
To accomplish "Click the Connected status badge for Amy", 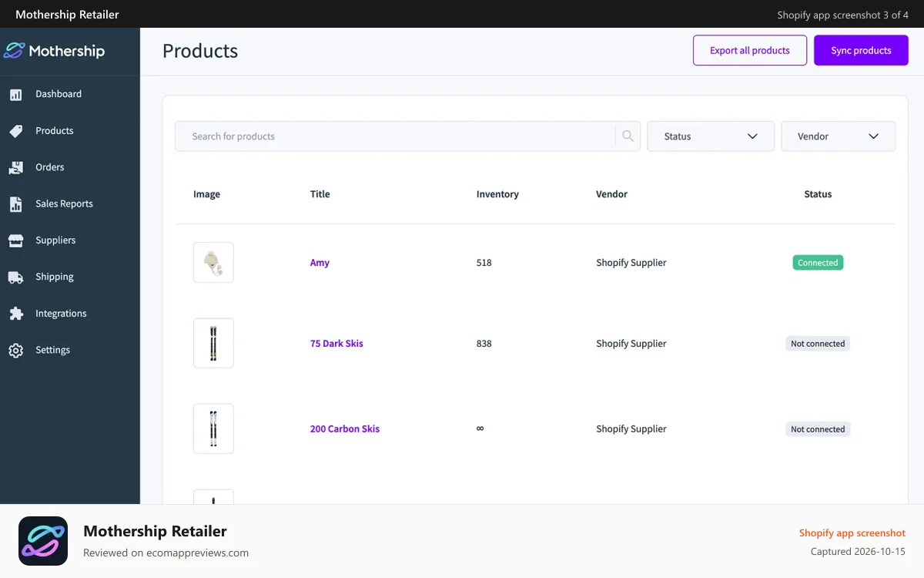I will pos(818,263).
